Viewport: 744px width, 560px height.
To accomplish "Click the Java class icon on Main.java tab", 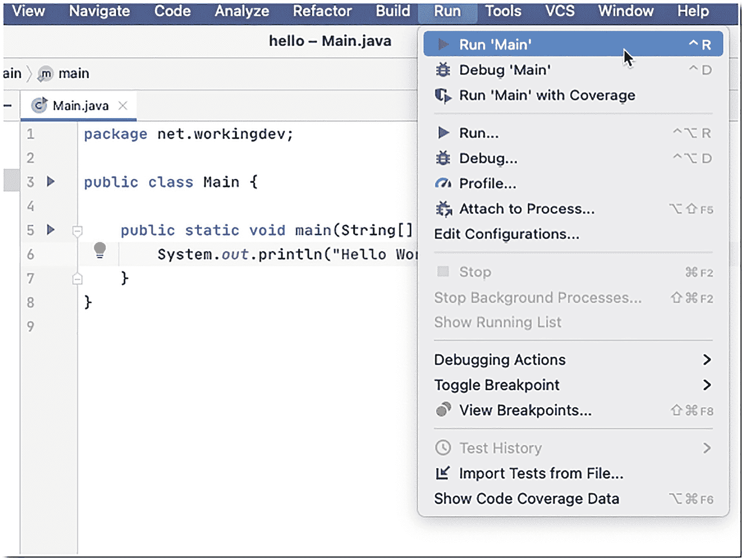I will [39, 105].
